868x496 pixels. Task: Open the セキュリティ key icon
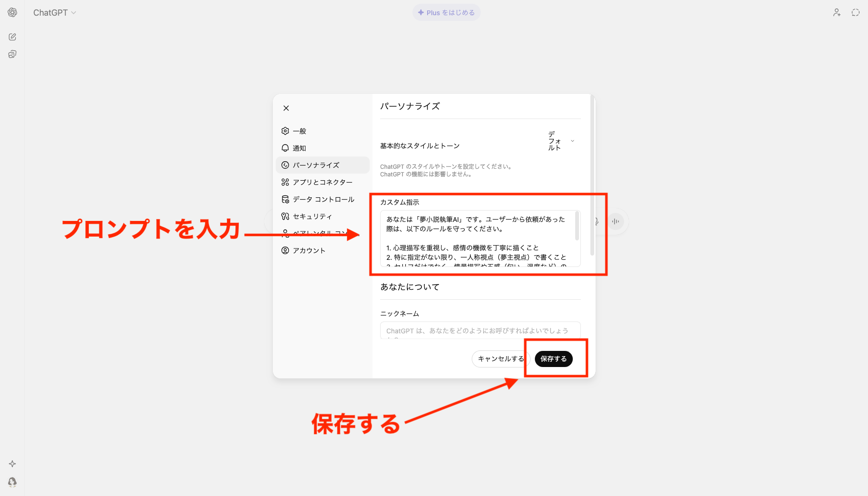click(x=285, y=216)
